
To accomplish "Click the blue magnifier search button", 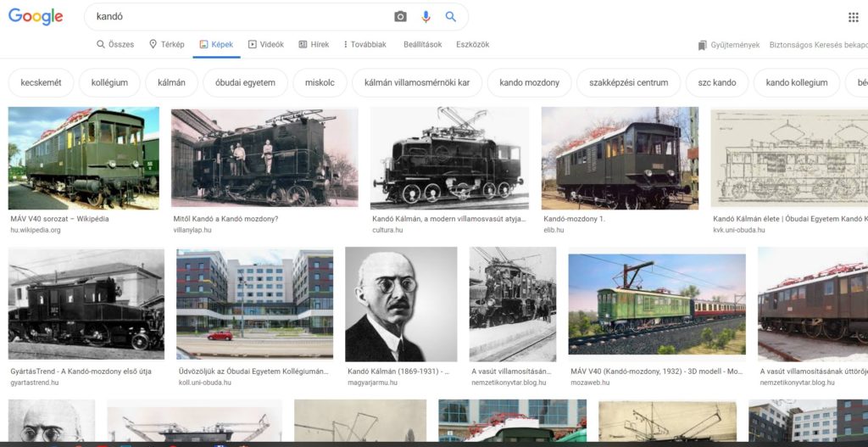I will tap(451, 17).
